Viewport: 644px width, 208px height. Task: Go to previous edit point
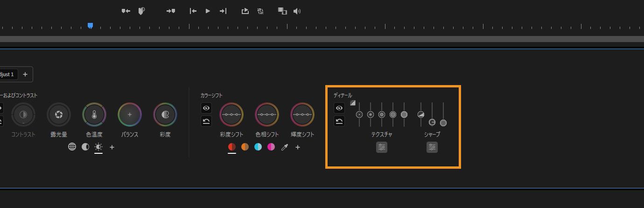[193, 11]
